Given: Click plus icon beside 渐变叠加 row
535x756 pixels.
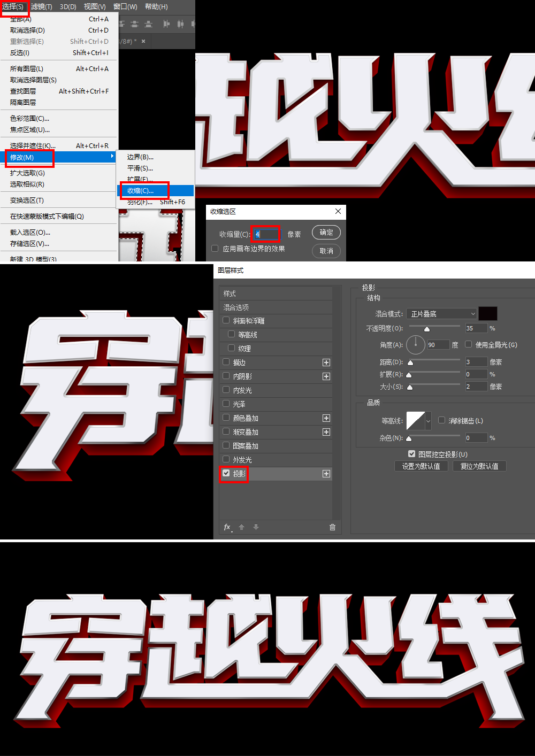Looking at the screenshot, I should tap(326, 432).
